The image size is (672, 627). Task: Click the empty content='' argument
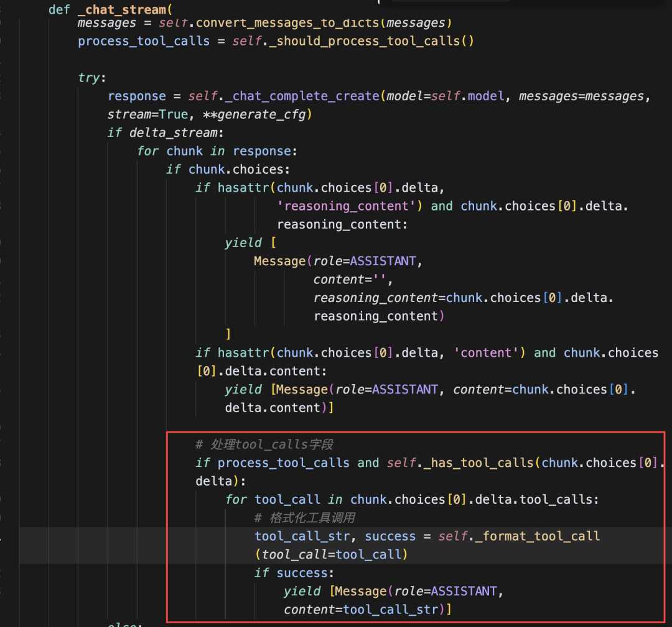[x=353, y=280]
